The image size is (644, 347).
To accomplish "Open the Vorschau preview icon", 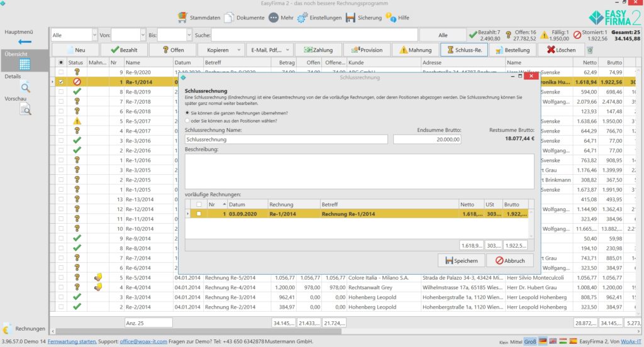I will click(25, 109).
